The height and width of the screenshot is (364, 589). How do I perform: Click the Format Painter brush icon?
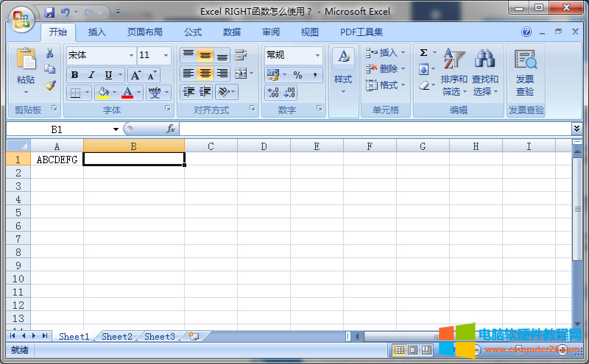point(50,85)
